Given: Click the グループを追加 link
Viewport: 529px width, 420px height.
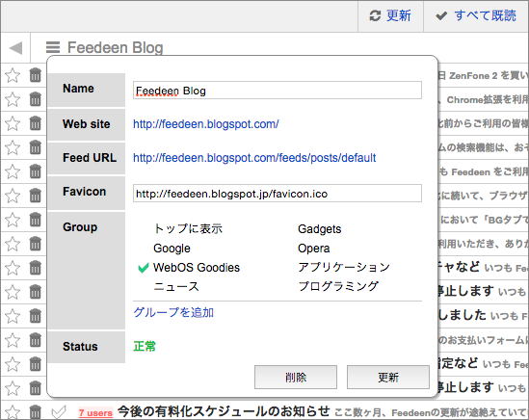Looking at the screenshot, I should [173, 312].
